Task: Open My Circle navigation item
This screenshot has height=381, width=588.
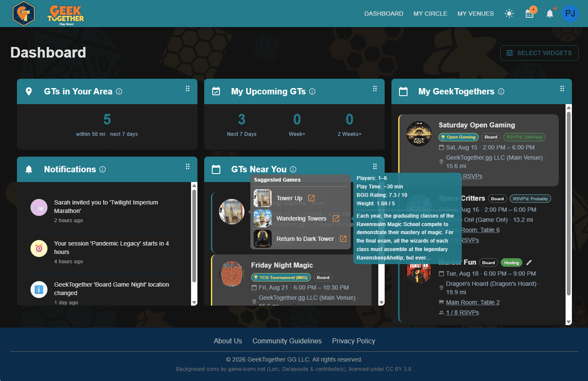Action: (x=430, y=14)
